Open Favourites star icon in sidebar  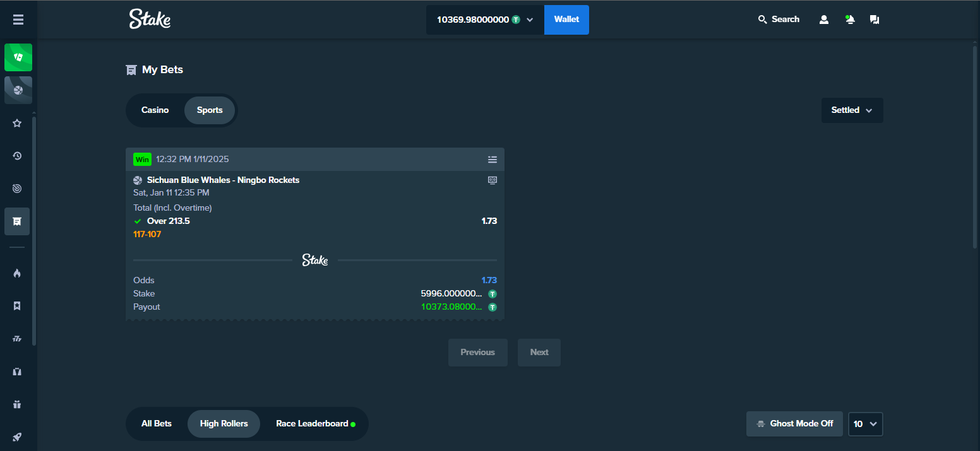pos(18,123)
